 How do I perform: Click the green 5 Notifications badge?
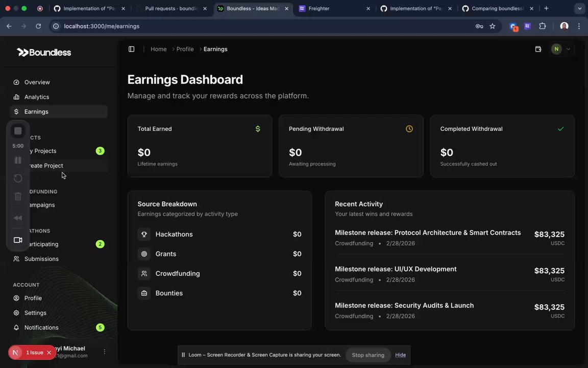100,328
